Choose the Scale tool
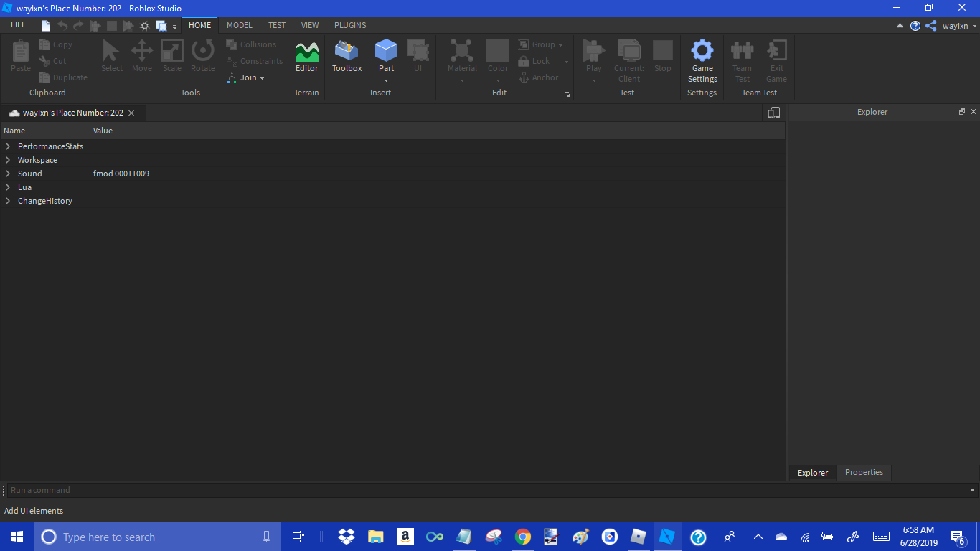 [172, 56]
